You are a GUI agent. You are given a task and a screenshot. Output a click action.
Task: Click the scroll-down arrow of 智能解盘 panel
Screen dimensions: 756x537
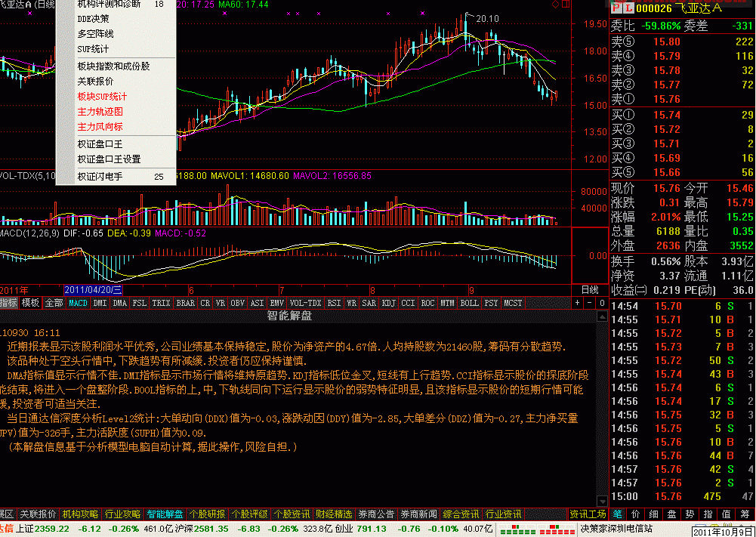[602, 501]
